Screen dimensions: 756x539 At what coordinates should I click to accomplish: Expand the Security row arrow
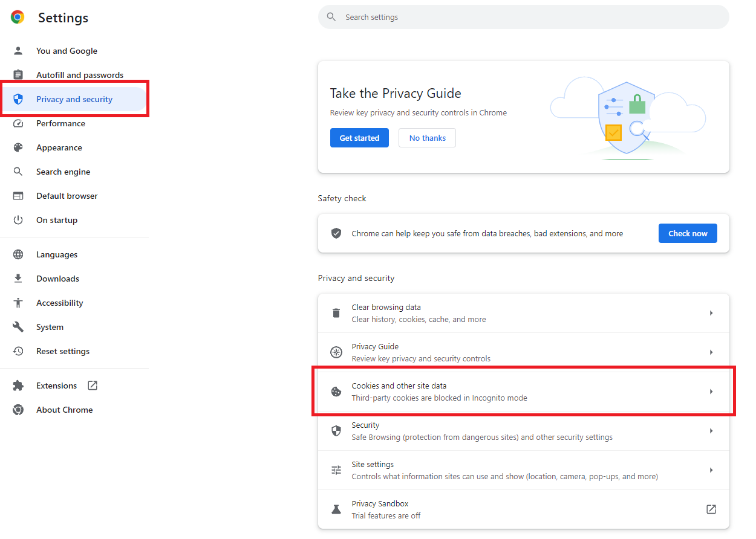tap(711, 431)
